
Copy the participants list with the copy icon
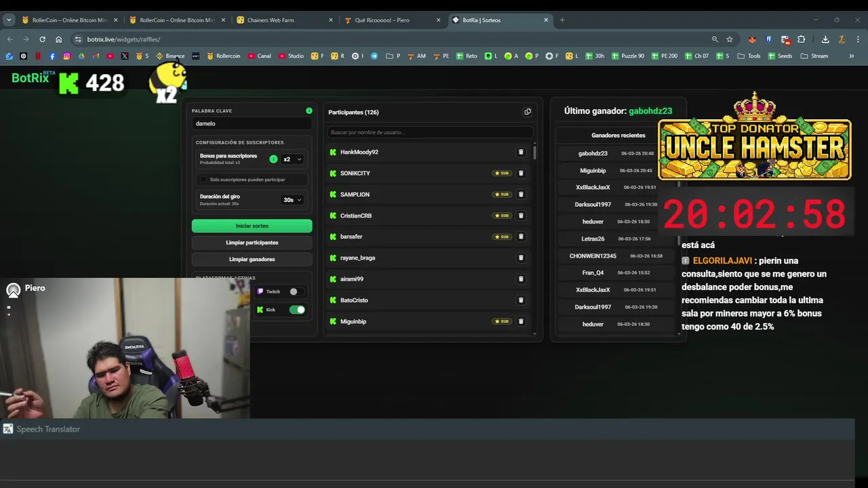point(528,112)
